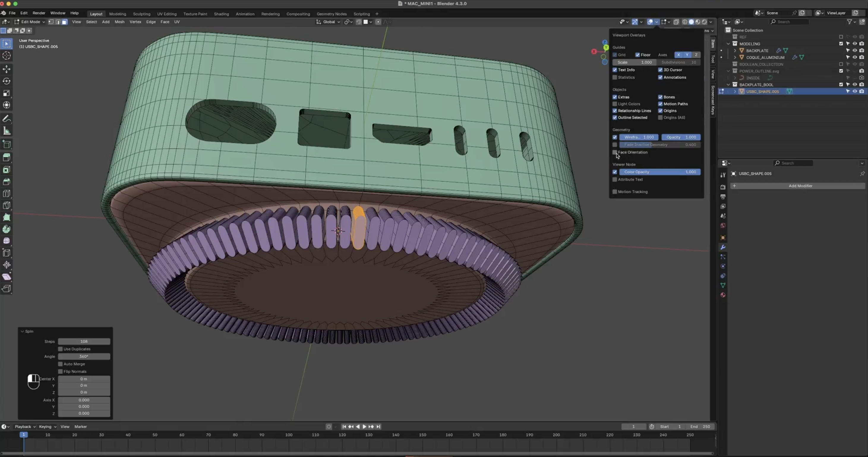Click the Add Modifier button

click(800, 186)
